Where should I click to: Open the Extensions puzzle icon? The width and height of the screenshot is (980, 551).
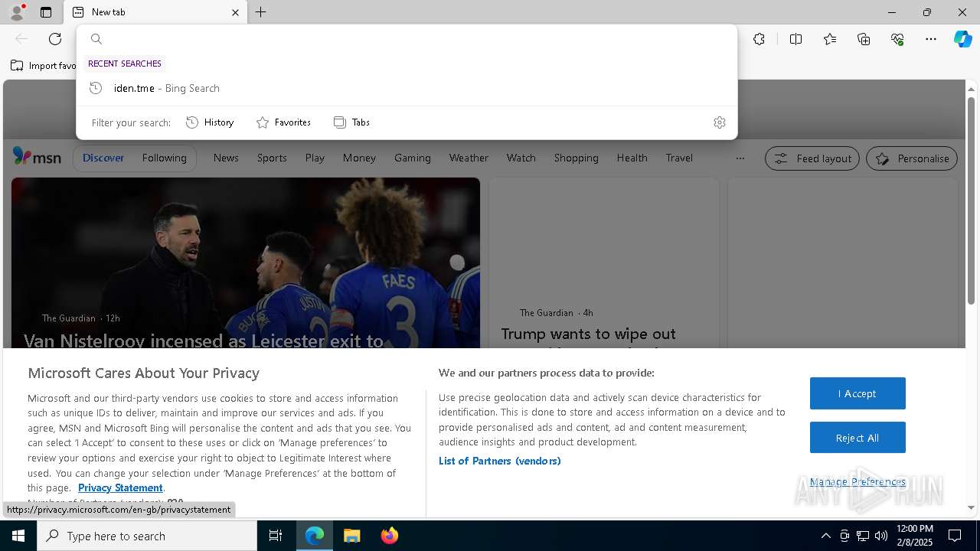click(x=759, y=39)
